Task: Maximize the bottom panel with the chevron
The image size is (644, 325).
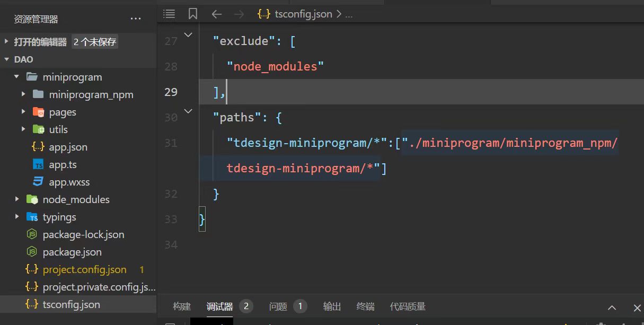Action: point(612,308)
